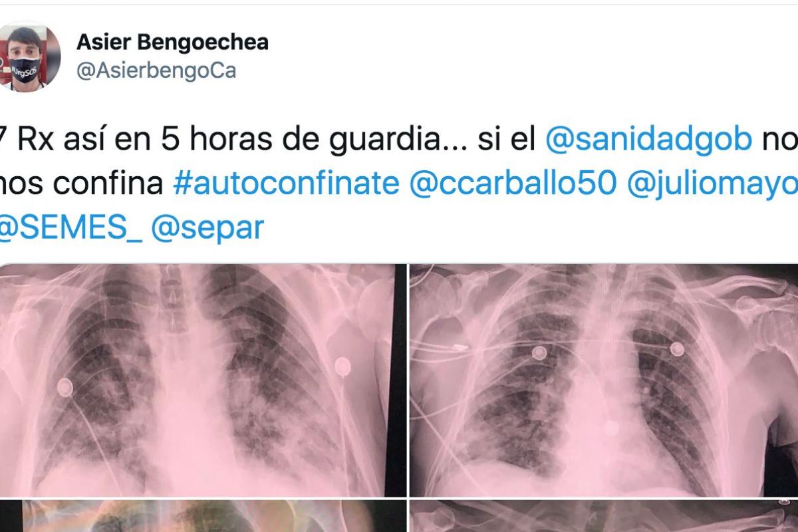This screenshot has height=532, width=798.
Task: Open the @separ mention
Action: 207,228
